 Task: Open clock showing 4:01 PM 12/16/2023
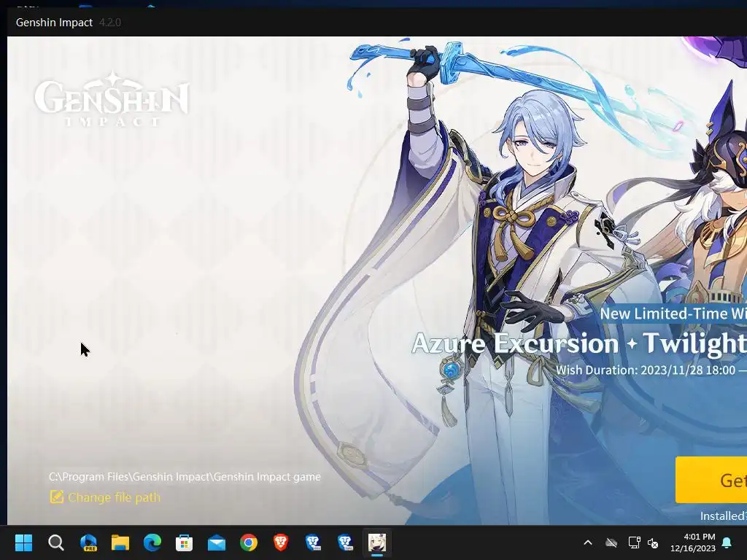[693, 542]
